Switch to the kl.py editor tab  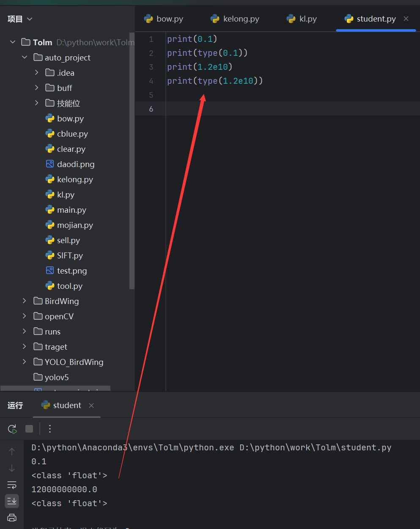302,19
